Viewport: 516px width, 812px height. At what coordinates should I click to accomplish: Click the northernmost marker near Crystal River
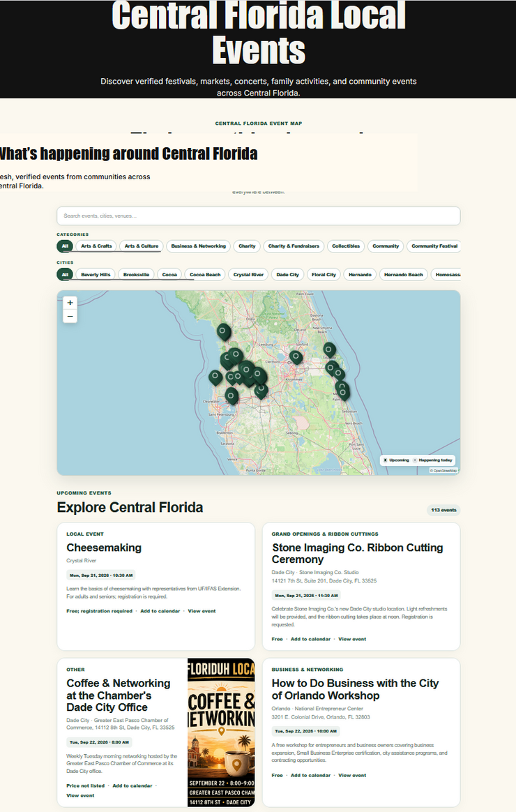pyautogui.click(x=224, y=331)
